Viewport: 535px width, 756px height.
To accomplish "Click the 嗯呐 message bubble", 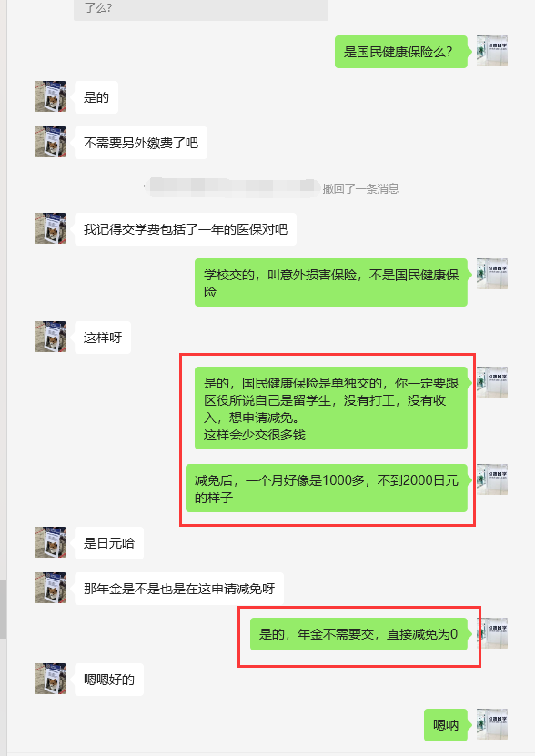I will (446, 725).
